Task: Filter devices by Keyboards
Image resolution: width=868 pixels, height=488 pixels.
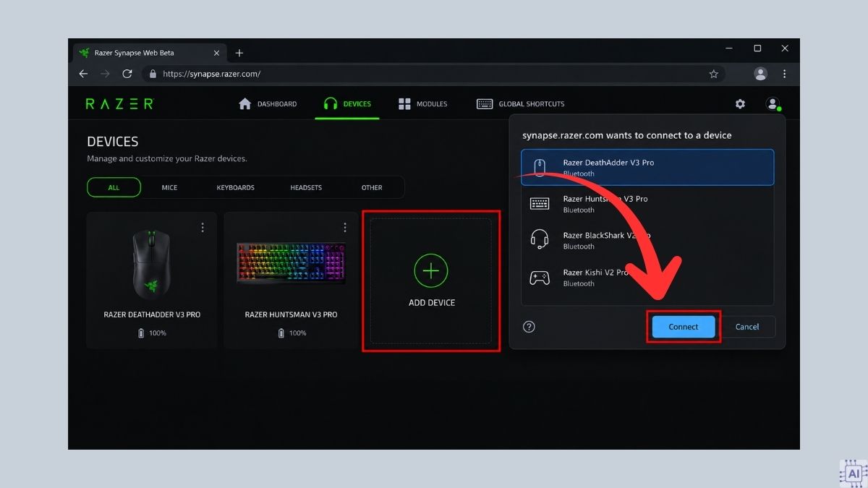Action: click(x=236, y=187)
